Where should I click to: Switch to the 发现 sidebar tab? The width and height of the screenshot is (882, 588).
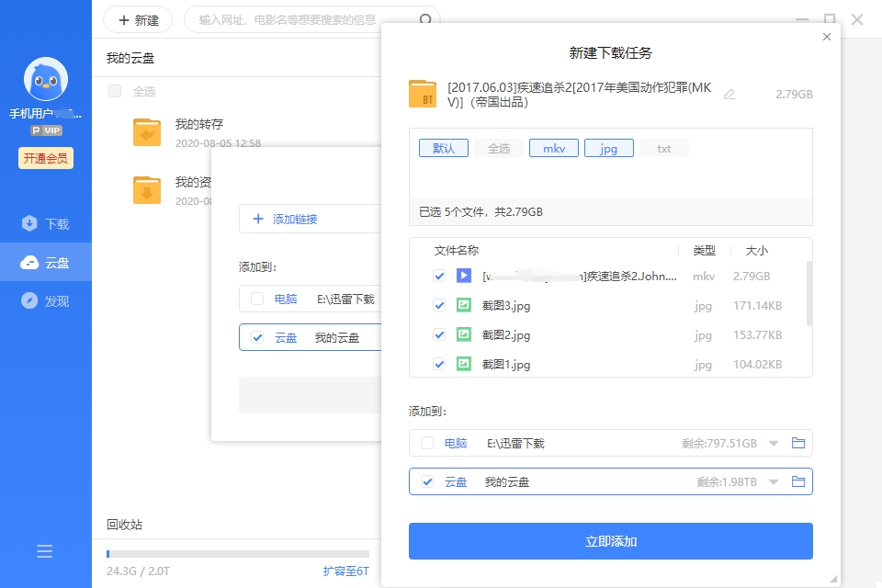pos(46,301)
